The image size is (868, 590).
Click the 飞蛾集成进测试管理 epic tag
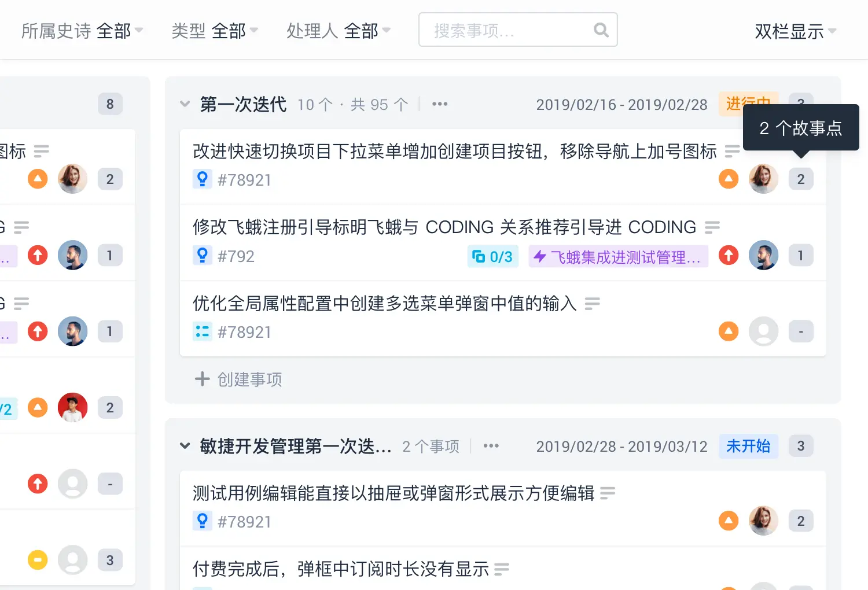619,256
